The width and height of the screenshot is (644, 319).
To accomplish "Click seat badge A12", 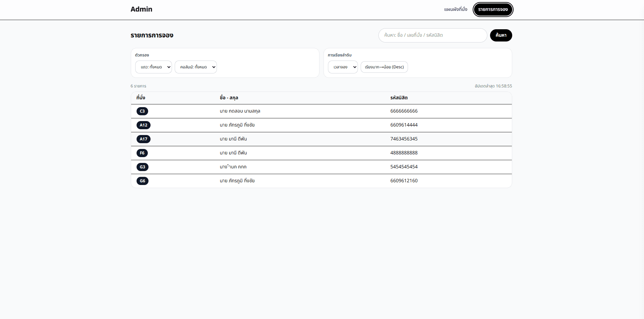I will pyautogui.click(x=143, y=125).
